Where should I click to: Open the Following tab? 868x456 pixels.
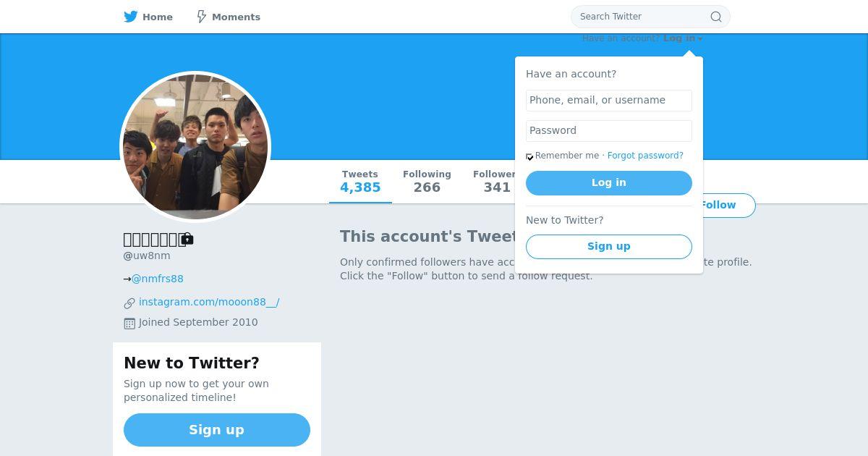click(427, 182)
